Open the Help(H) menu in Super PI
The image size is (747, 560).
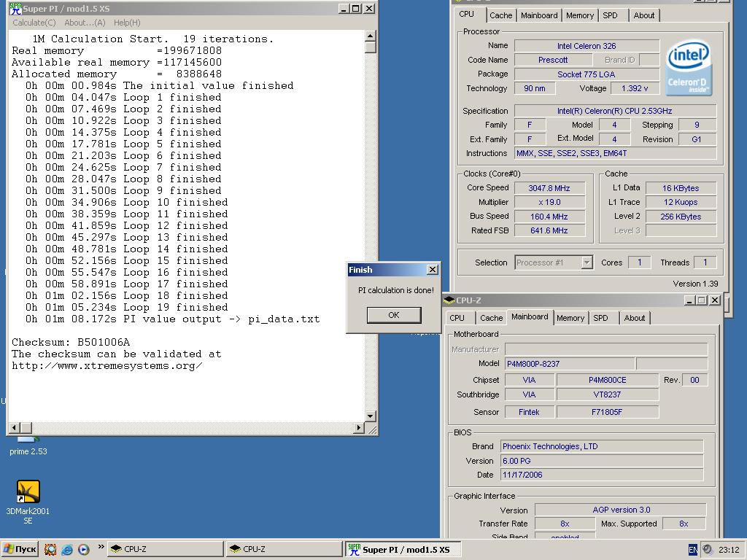[x=127, y=23]
